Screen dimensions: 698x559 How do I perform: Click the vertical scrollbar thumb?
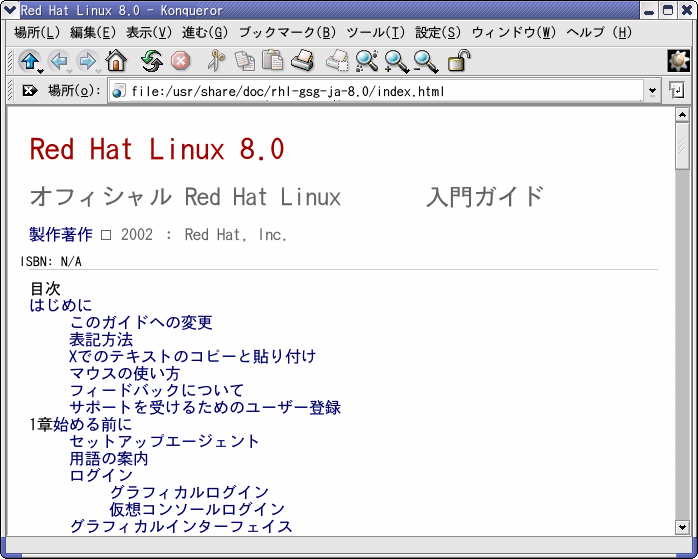click(682, 146)
